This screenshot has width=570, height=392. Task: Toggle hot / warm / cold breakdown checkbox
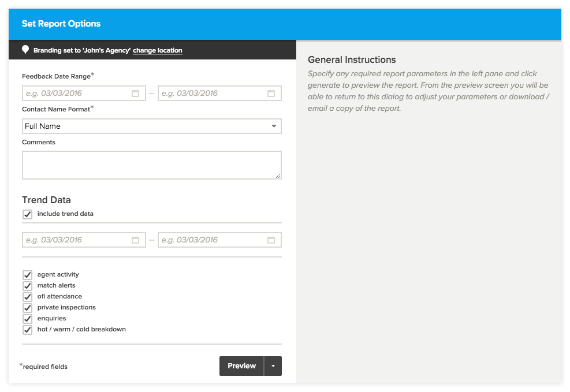coord(28,330)
